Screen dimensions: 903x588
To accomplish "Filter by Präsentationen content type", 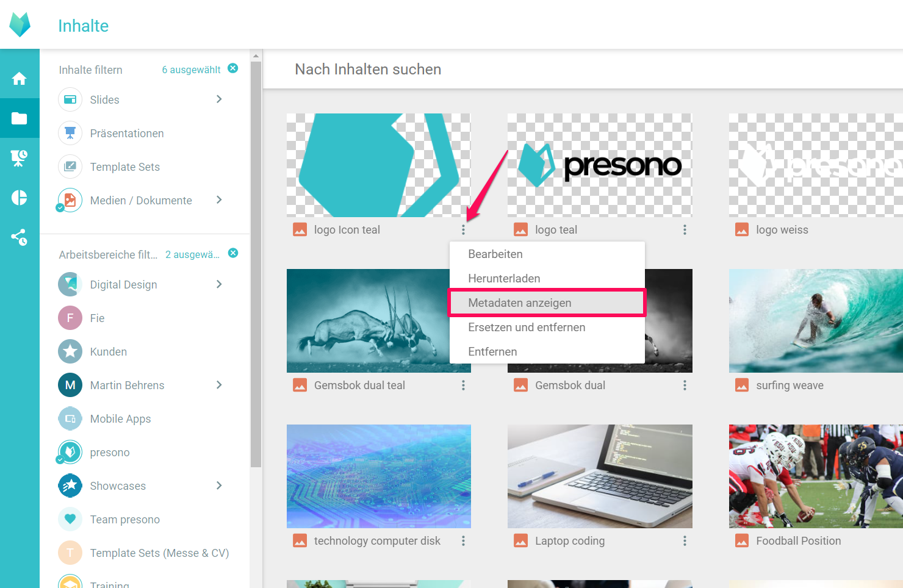I will click(x=127, y=133).
